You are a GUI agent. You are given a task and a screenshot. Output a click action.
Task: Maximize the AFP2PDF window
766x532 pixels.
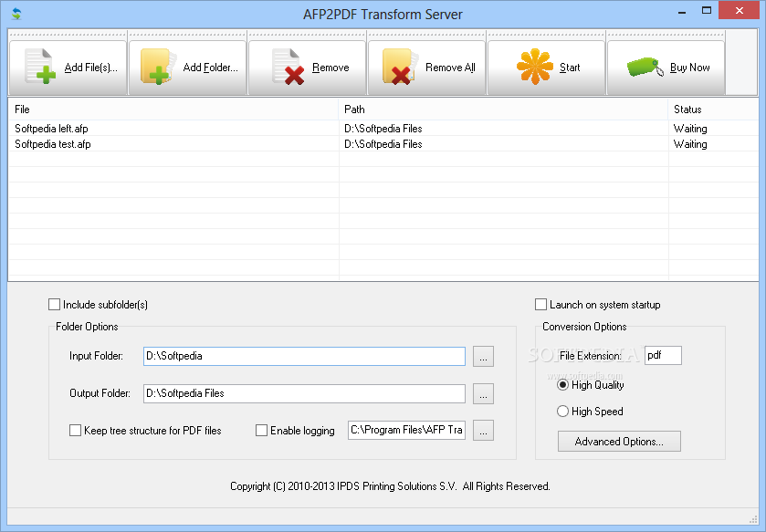click(x=707, y=11)
